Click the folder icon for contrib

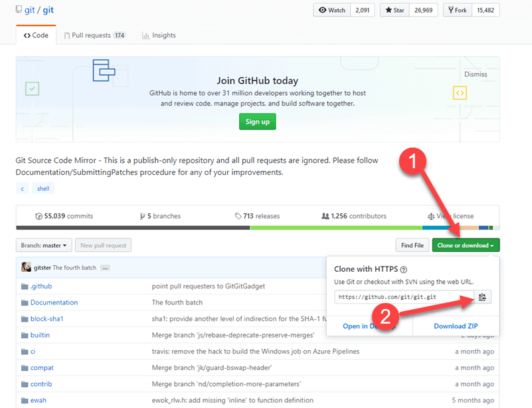25,384
